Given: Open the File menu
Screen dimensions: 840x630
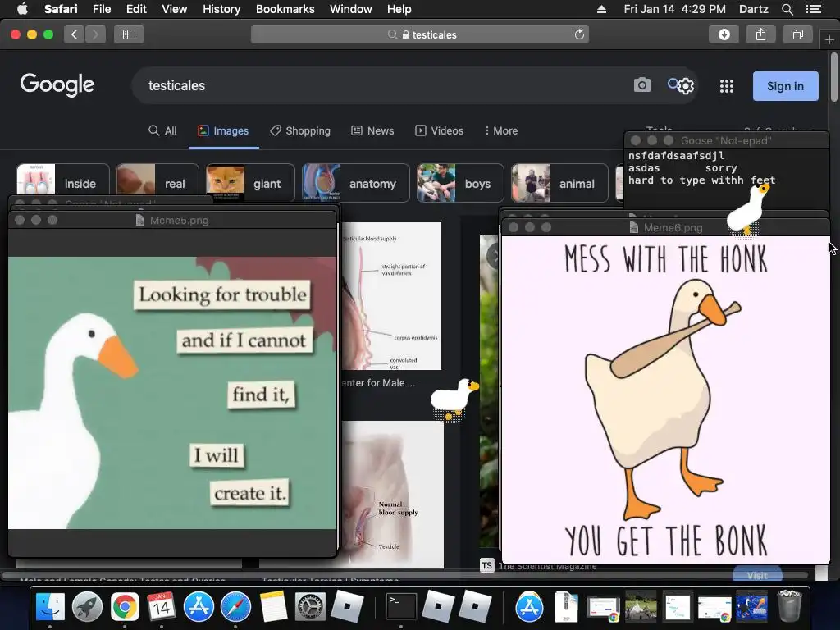Looking at the screenshot, I should 102,9.
